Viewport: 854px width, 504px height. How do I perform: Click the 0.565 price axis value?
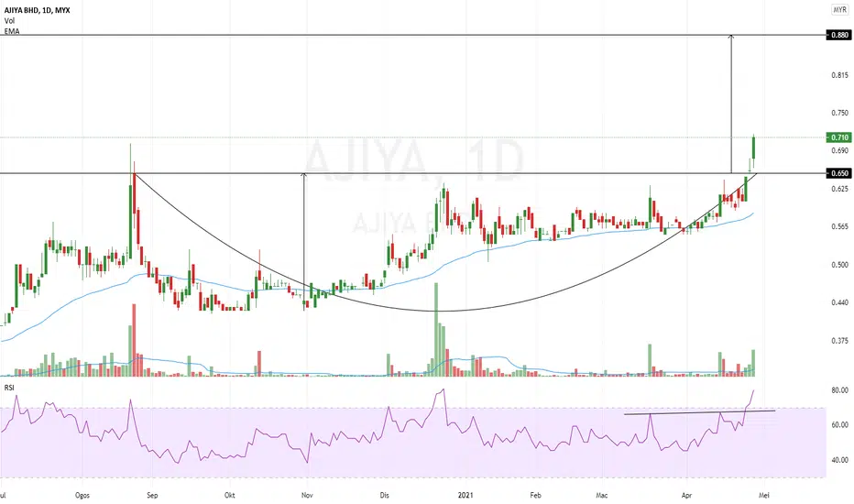(839, 226)
